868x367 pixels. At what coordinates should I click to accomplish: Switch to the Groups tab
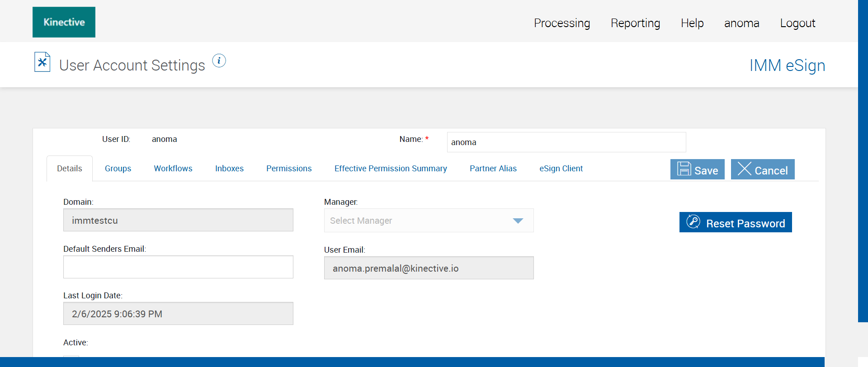pos(118,169)
